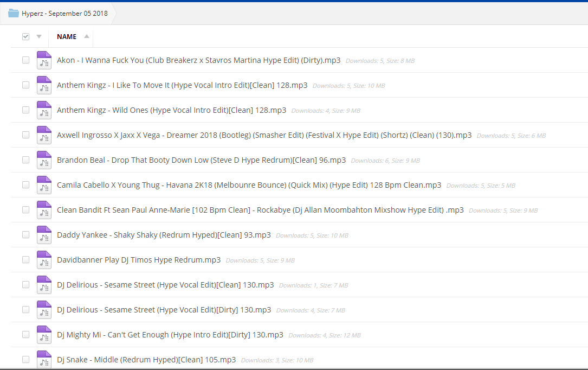
Task: Check the box for Axwell Ingrosso Dreamer 2018
Action: [x=25, y=135]
